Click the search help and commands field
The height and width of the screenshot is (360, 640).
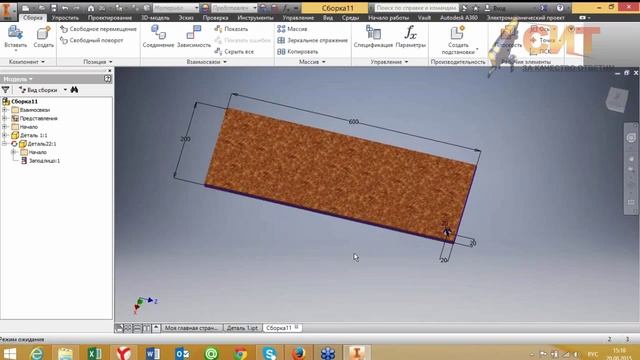pyautogui.click(x=416, y=8)
